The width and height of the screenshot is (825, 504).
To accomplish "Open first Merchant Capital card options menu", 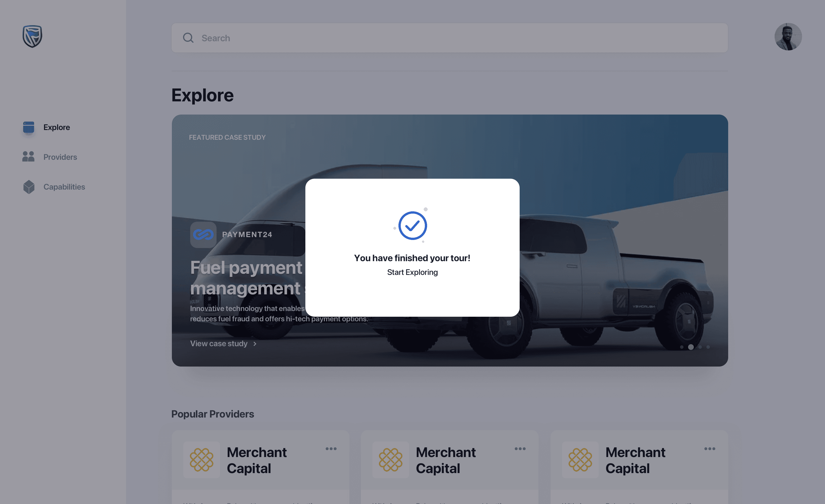I will (x=331, y=449).
